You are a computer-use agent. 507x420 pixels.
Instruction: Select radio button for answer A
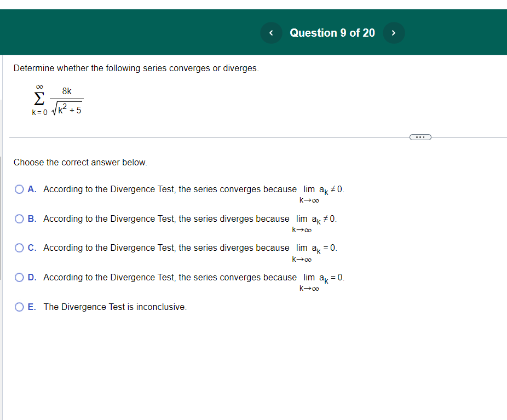click(19, 189)
